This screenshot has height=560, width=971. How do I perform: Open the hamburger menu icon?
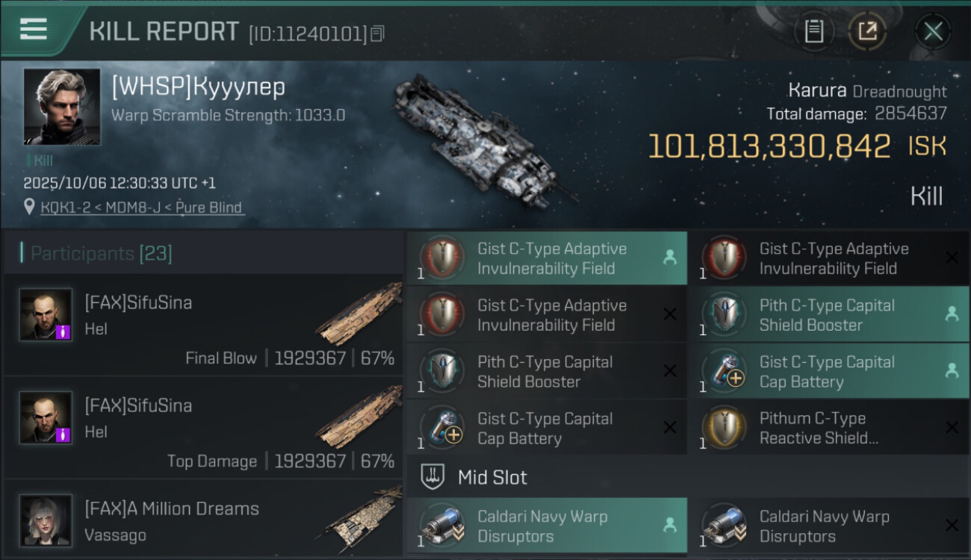coord(34,30)
